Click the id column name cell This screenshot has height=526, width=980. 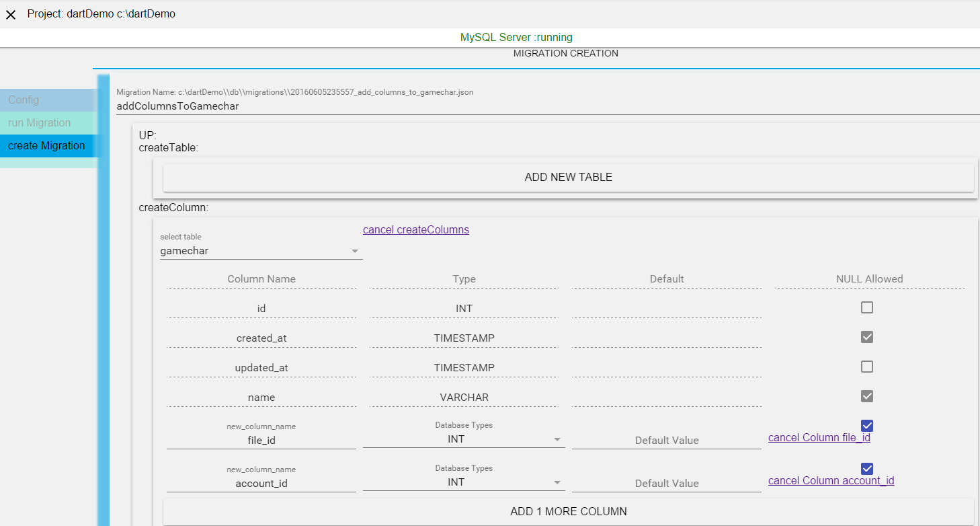(x=261, y=309)
